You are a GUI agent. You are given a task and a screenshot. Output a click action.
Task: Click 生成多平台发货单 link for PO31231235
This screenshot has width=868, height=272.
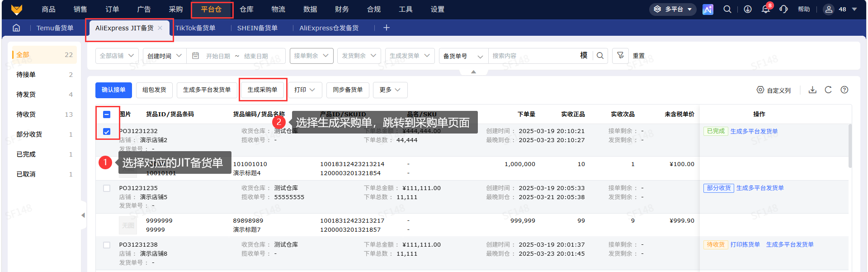tap(760, 188)
